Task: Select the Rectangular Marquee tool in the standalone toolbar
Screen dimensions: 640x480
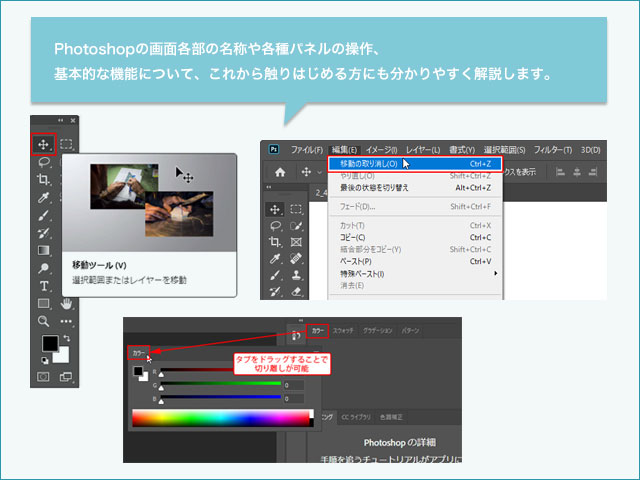Action: (66, 144)
